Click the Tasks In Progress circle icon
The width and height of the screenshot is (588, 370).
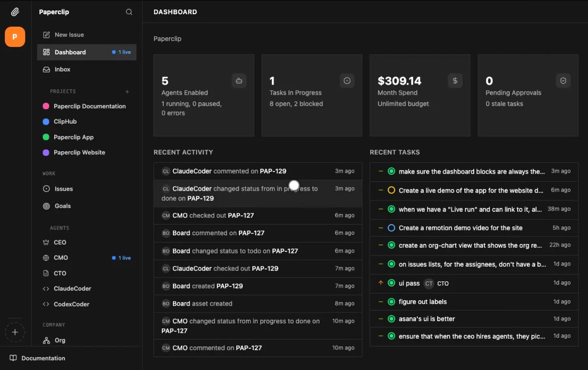click(x=347, y=81)
